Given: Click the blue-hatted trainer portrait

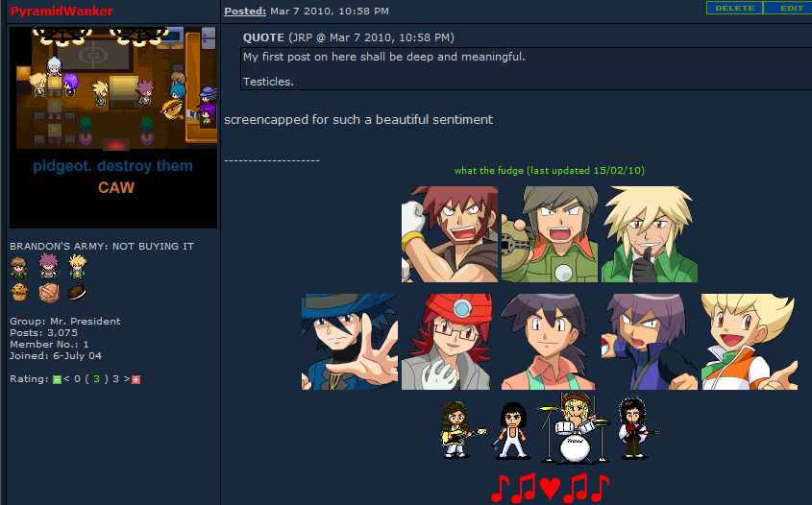Looking at the screenshot, I should click(350, 342).
